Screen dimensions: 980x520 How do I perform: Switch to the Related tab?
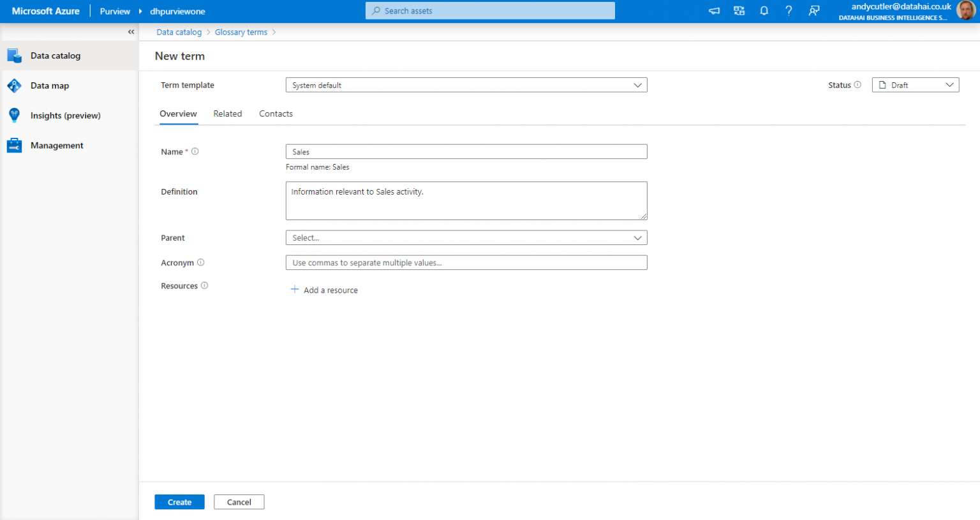227,113
